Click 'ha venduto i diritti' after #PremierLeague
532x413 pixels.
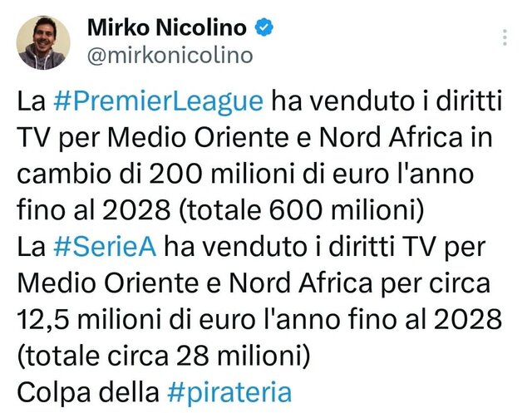(387, 101)
